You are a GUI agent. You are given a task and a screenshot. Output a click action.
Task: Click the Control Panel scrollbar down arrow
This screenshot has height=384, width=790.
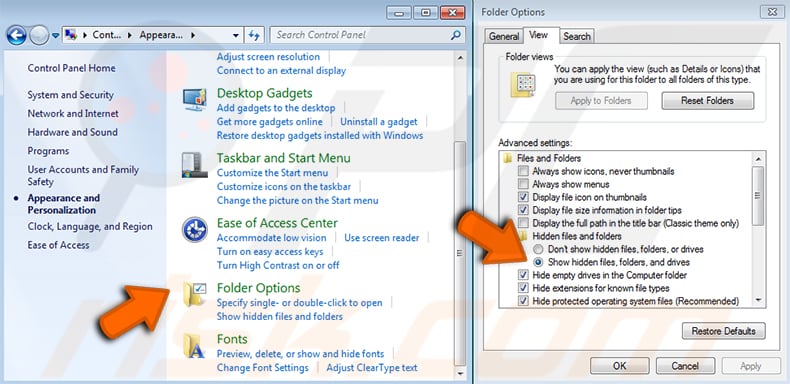(459, 373)
